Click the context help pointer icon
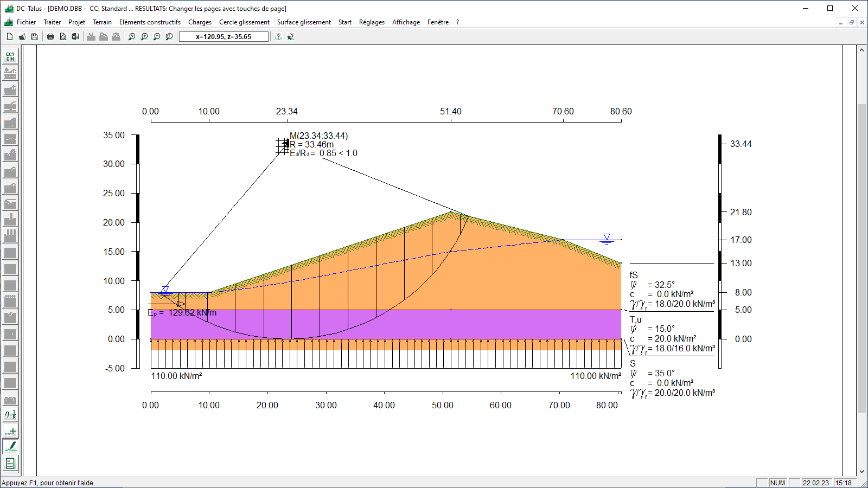 click(291, 36)
